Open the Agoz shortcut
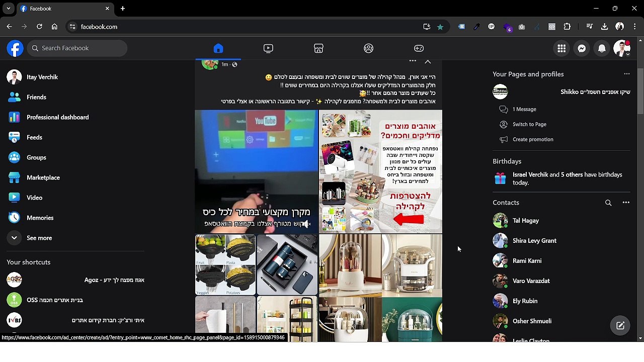This screenshot has height=362, width=644. click(75, 280)
